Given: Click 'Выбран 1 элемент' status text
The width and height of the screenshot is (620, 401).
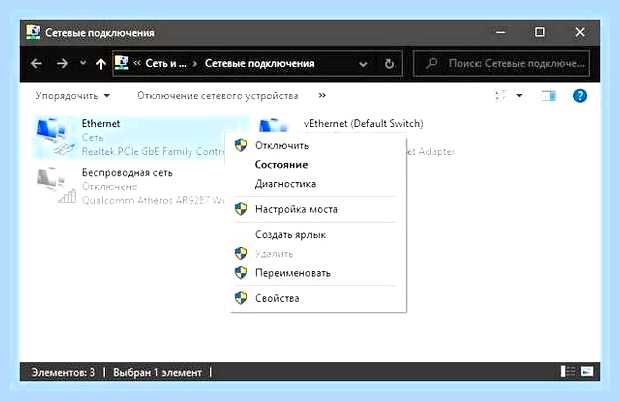Looking at the screenshot, I should pos(157,373).
